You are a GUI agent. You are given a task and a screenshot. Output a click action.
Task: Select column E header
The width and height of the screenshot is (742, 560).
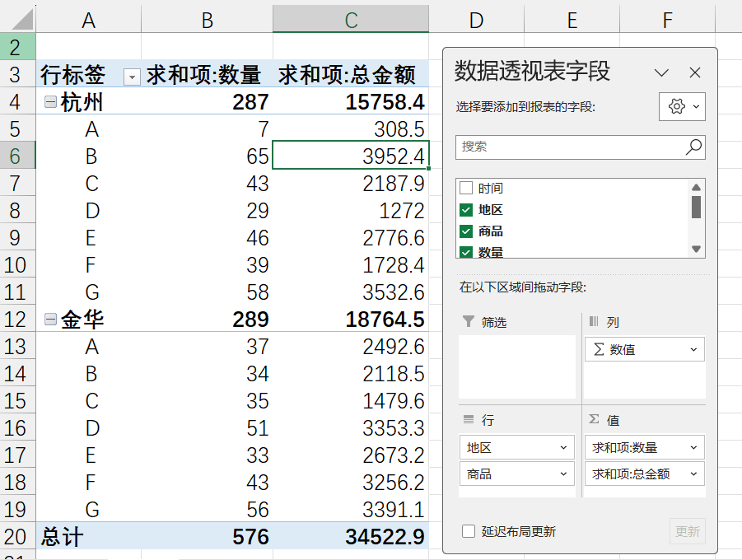(572, 20)
